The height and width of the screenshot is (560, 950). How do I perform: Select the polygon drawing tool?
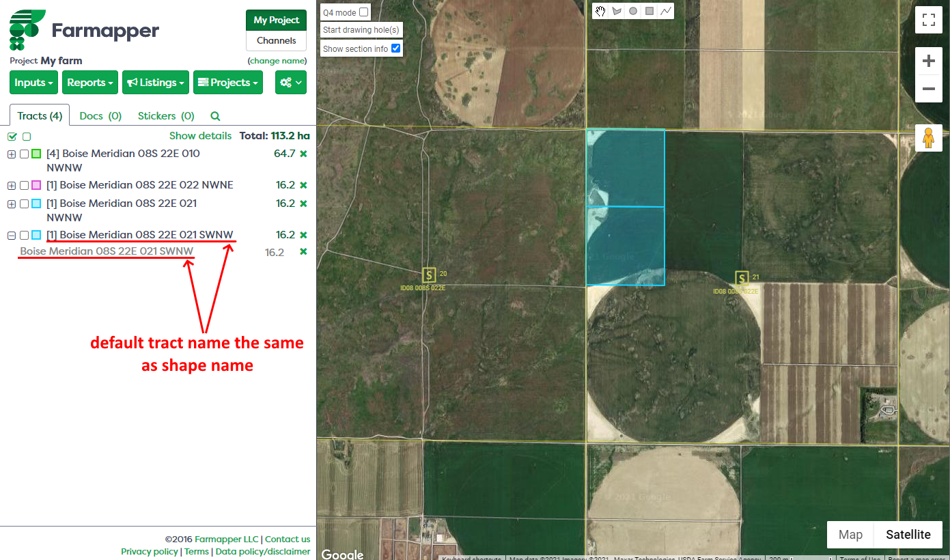click(x=617, y=11)
